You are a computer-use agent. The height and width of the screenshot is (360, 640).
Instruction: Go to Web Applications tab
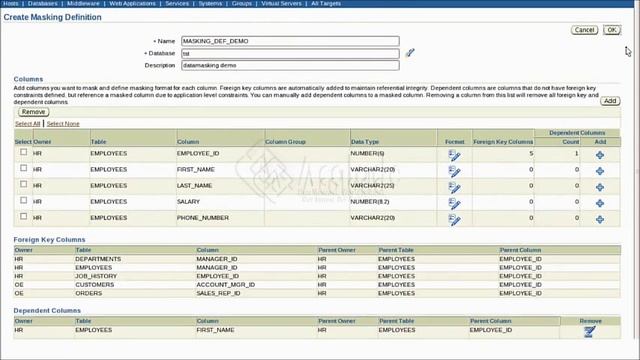click(132, 3)
